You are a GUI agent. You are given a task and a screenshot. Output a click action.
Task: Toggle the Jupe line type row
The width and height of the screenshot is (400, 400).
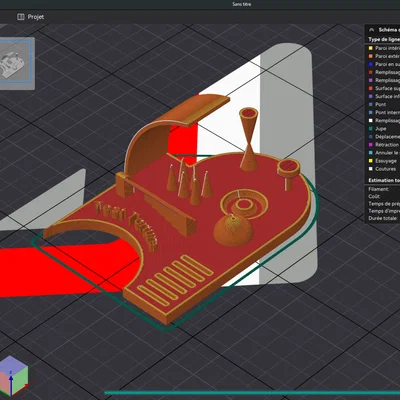(383, 128)
